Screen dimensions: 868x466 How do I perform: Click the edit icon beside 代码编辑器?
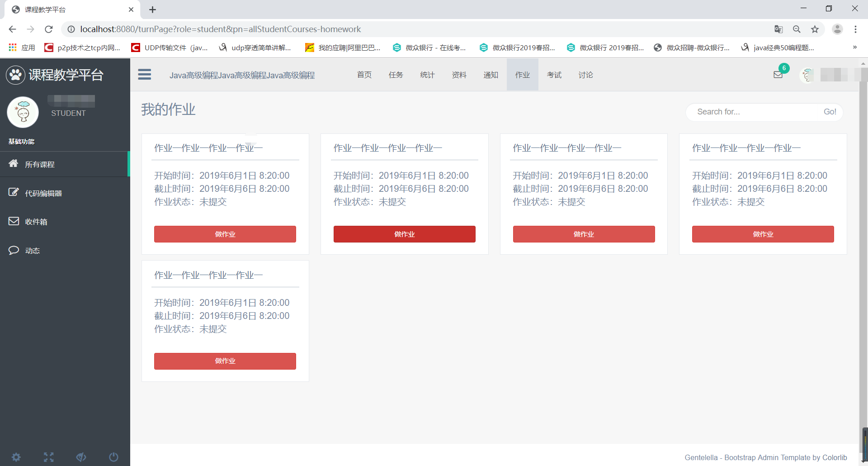coord(14,192)
